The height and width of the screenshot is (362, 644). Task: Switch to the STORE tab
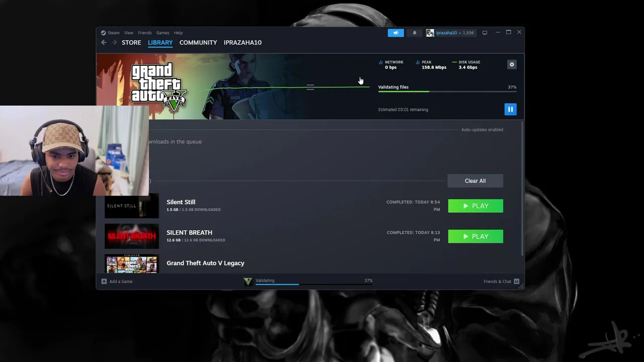tap(131, 43)
